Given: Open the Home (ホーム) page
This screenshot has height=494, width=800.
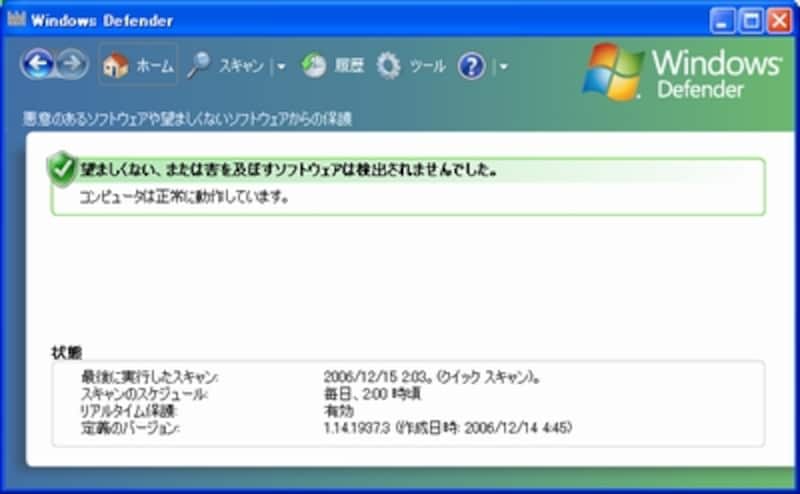Looking at the screenshot, I should [x=138, y=65].
